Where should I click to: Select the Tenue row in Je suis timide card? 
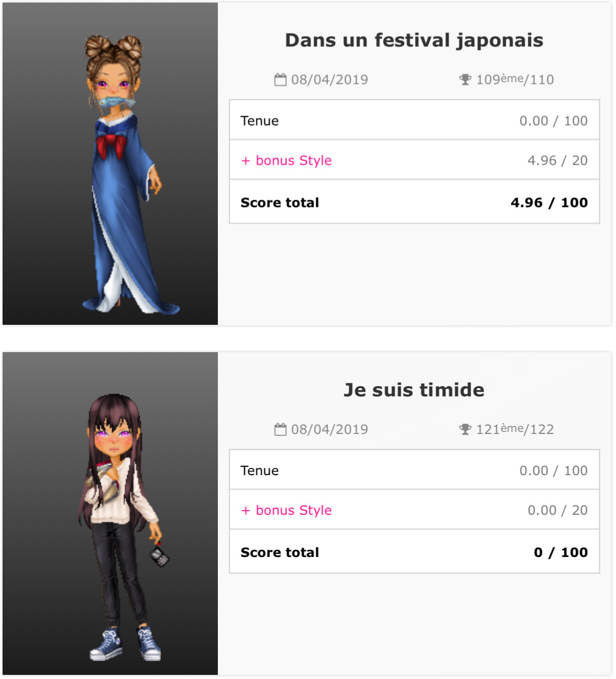coord(414,470)
